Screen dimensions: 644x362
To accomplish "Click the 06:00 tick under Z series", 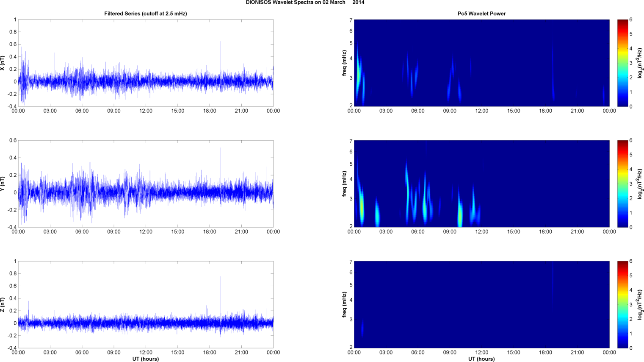I will 82,353.
